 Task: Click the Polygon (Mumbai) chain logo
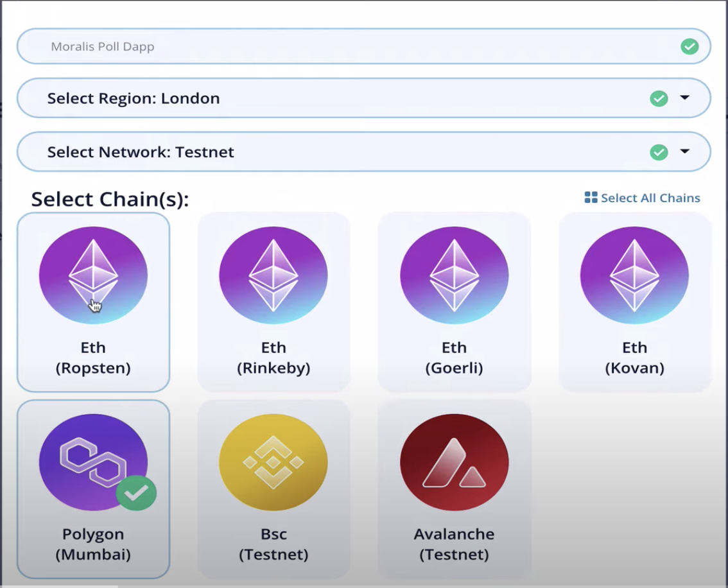coord(93,462)
